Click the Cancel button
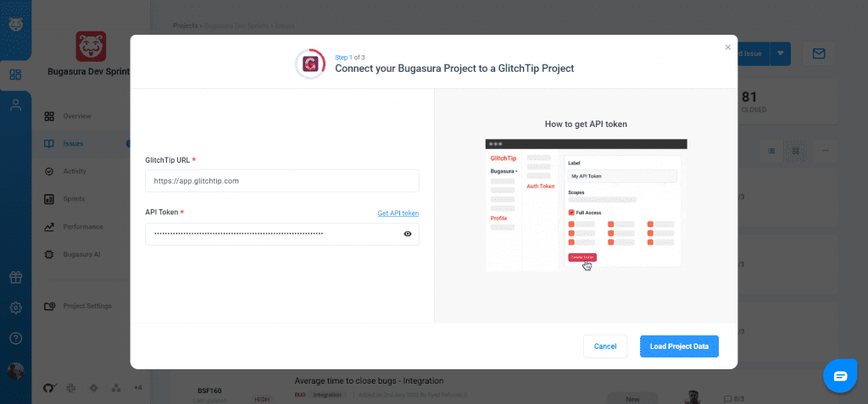This screenshot has width=868, height=404. coord(605,346)
